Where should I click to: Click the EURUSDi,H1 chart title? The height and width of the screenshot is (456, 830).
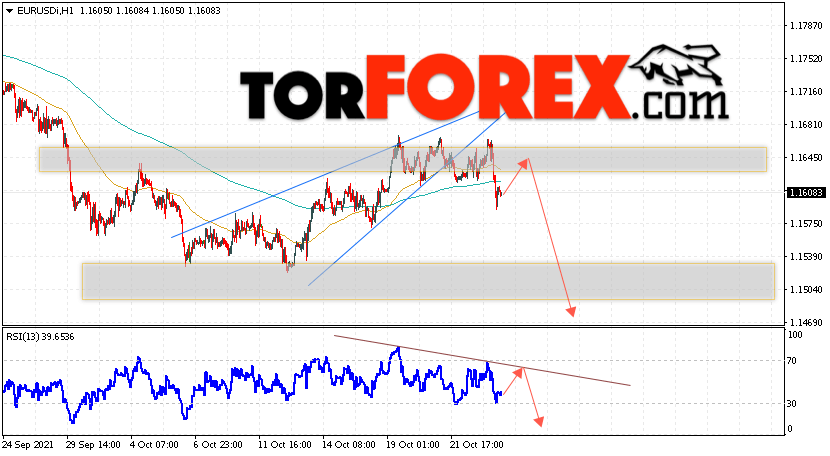tap(46, 11)
